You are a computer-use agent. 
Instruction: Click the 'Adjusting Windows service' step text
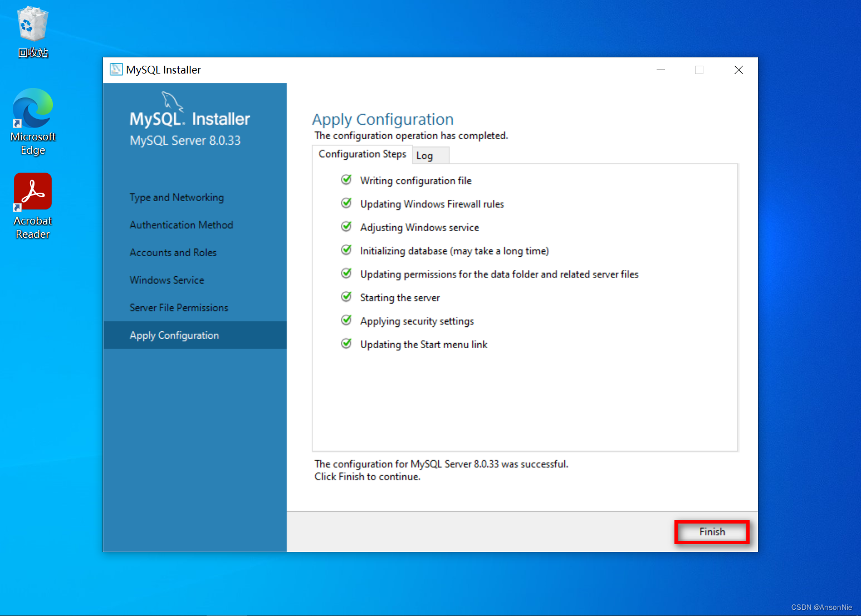[x=419, y=227]
